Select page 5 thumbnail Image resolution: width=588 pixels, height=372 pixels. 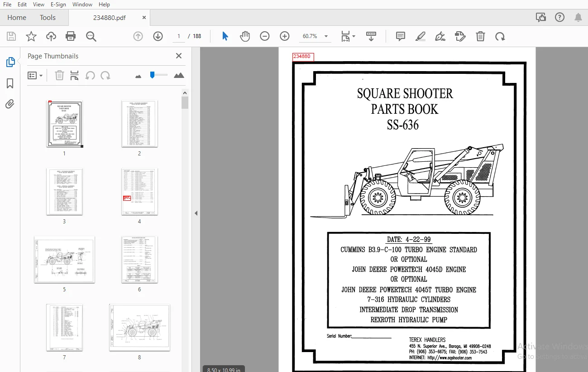(x=64, y=259)
